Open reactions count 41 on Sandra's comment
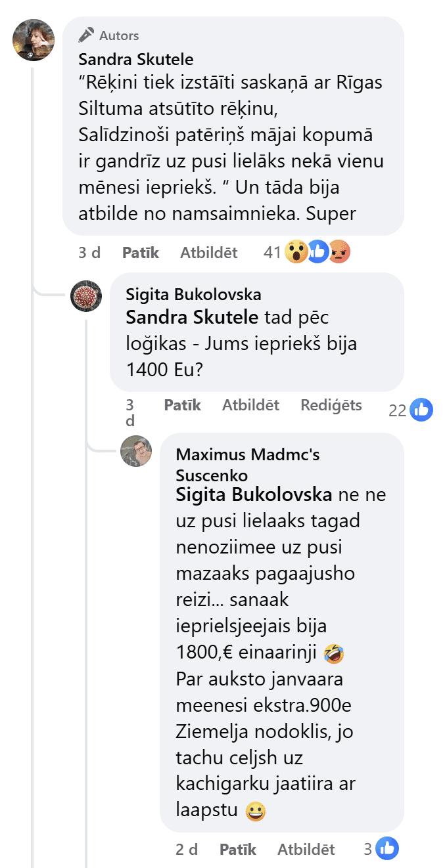The width and height of the screenshot is (445, 868). pos(272,252)
